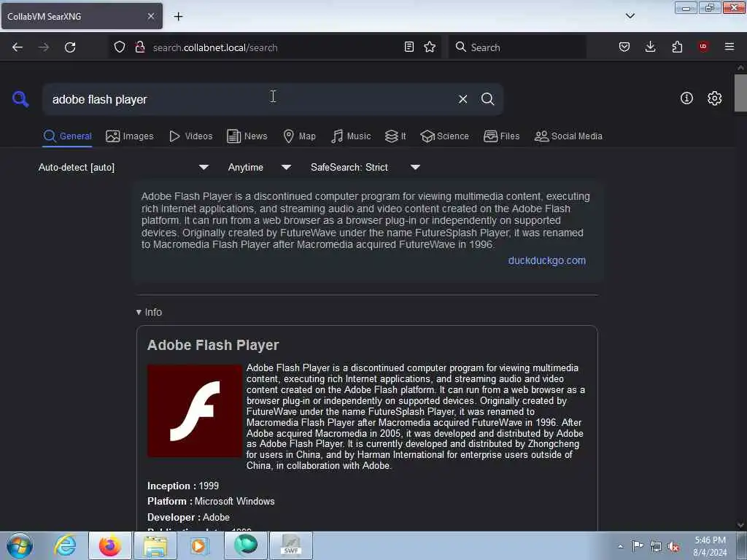Click the Firefox taskbar icon

(x=109, y=545)
